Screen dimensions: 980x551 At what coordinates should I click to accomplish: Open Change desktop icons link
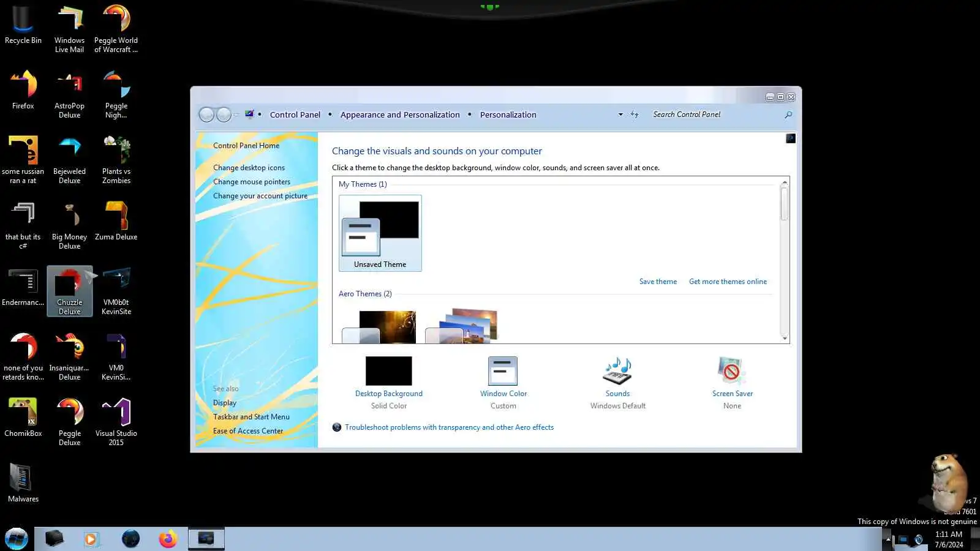(249, 168)
